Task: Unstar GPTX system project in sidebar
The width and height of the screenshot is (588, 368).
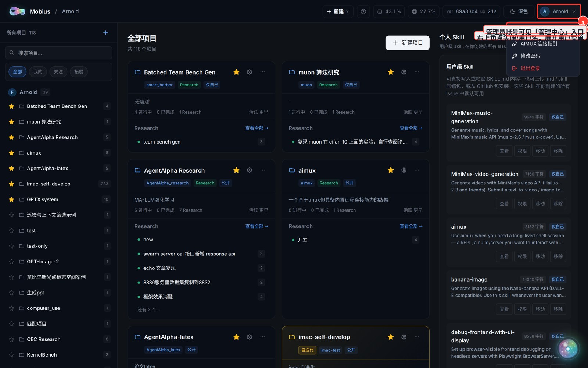Action: click(11, 199)
